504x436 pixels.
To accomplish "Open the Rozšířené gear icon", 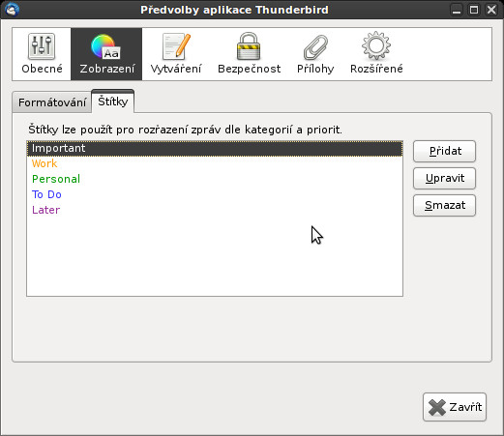I will click(x=376, y=45).
